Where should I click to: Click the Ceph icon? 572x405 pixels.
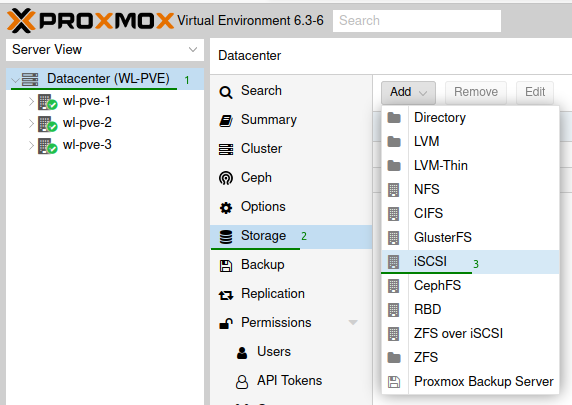pyautogui.click(x=226, y=178)
